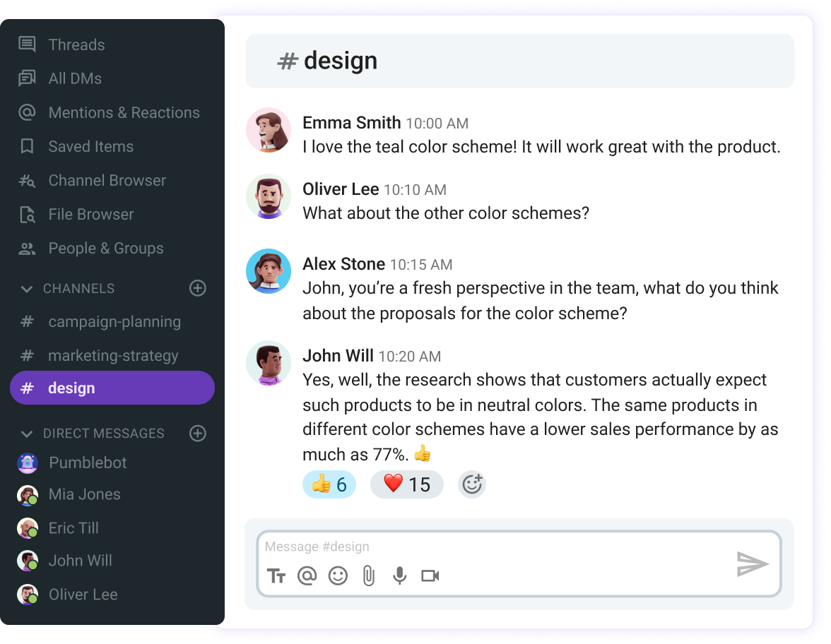Click John Will's name in message

(x=338, y=356)
